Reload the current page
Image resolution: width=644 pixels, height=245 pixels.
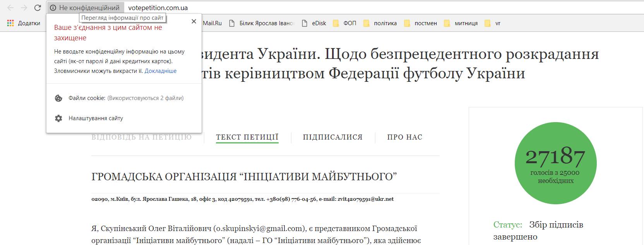tap(38, 8)
